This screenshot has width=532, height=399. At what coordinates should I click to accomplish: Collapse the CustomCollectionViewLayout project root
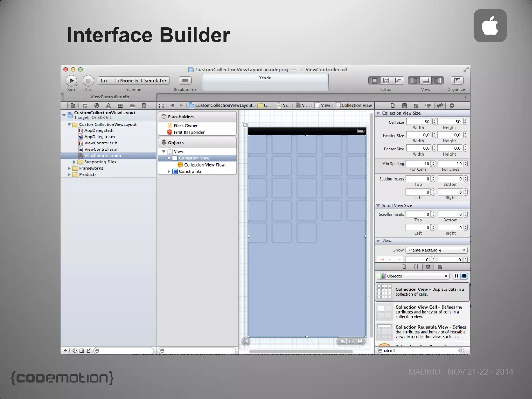(64, 115)
